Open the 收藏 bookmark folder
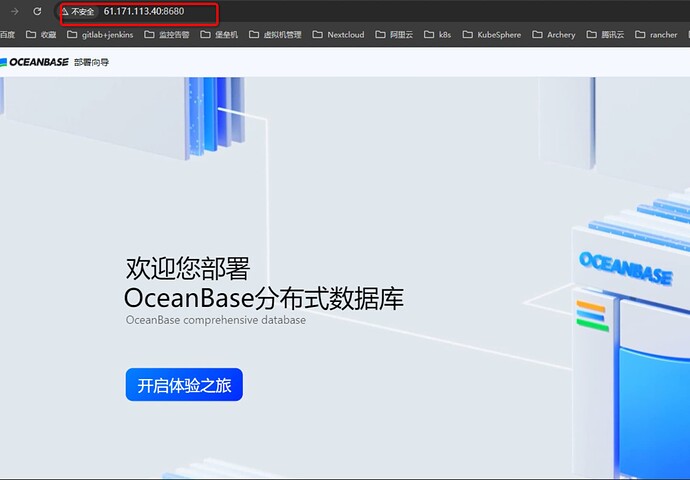Screen dimensions: 690x480 [41, 35]
